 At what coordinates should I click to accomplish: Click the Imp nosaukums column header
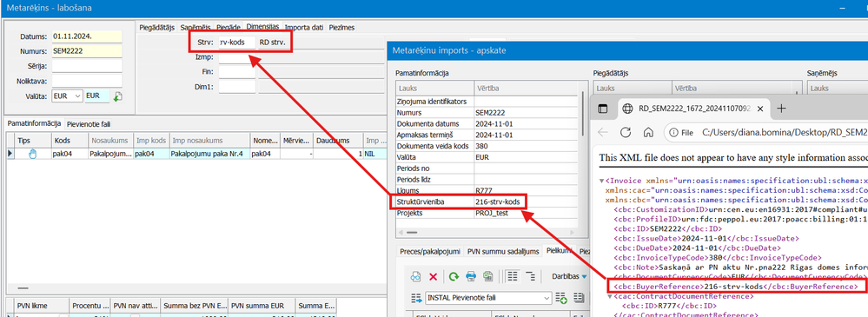209,141
